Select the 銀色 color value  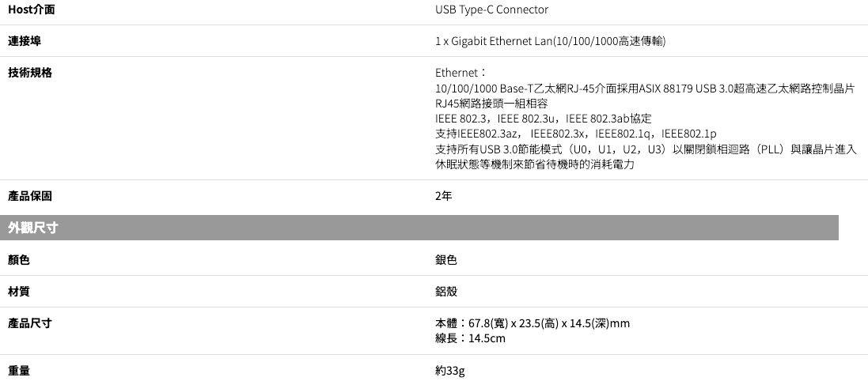[446, 259]
